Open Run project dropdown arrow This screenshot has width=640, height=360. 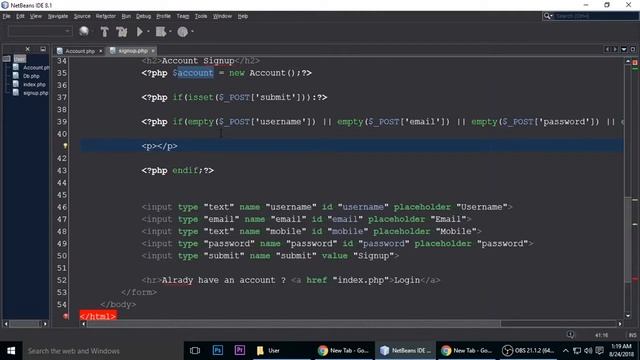click(x=148, y=31)
